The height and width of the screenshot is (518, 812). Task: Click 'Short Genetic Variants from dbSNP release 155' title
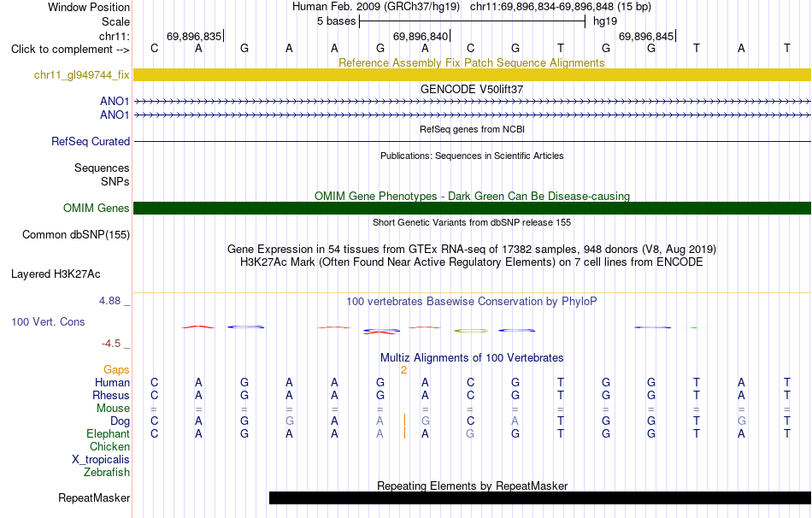tap(471, 222)
